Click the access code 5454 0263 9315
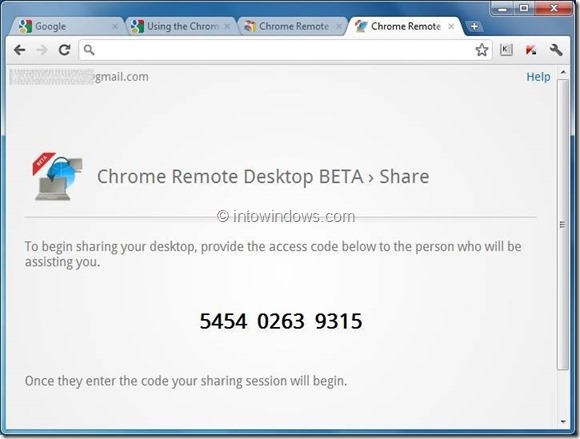Screen dimensions: 580x439 point(281,321)
